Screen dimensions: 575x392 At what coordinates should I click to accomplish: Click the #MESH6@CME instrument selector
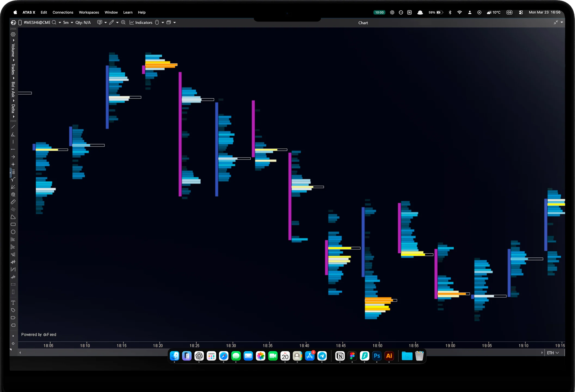(x=37, y=23)
